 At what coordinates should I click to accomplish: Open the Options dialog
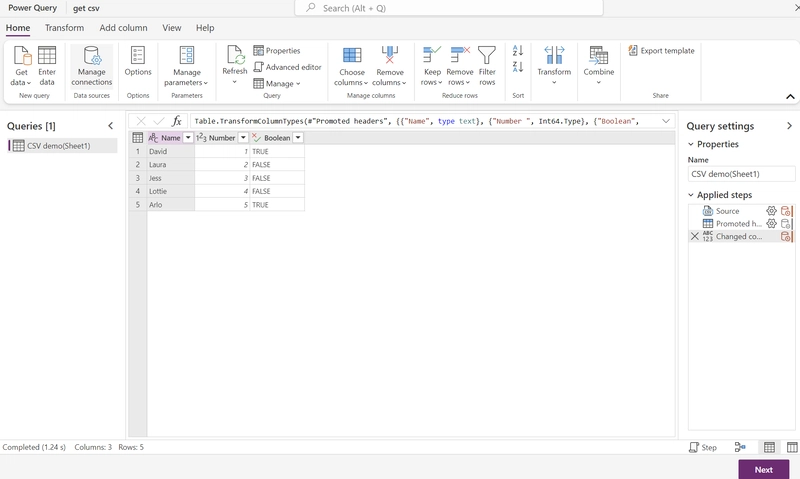(138, 61)
